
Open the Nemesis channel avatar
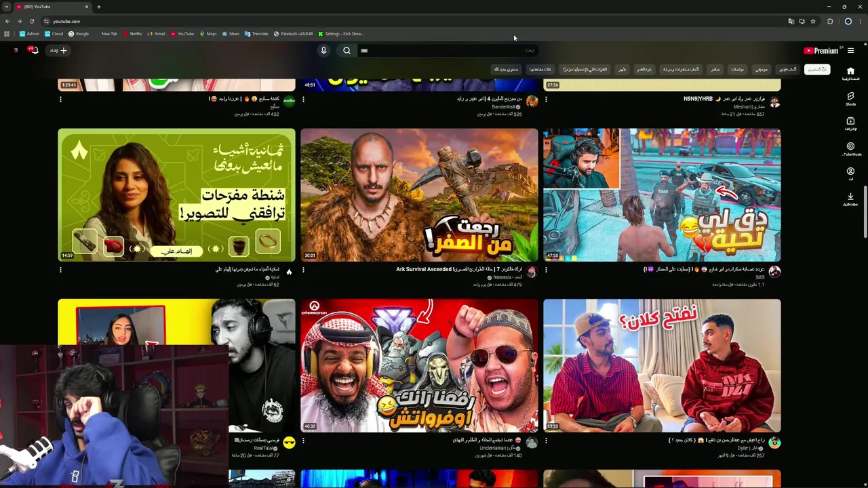pyautogui.click(x=532, y=272)
